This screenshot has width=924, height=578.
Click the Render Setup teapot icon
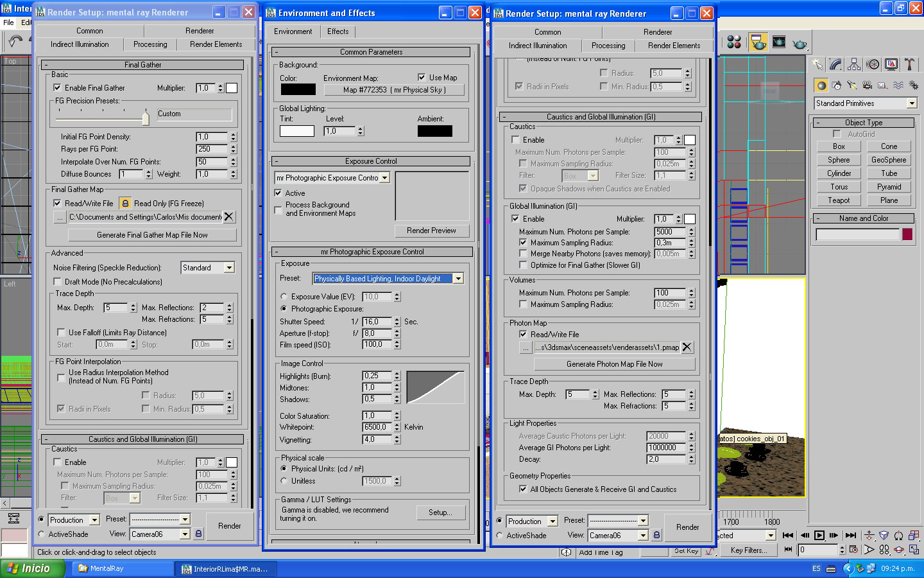[758, 42]
